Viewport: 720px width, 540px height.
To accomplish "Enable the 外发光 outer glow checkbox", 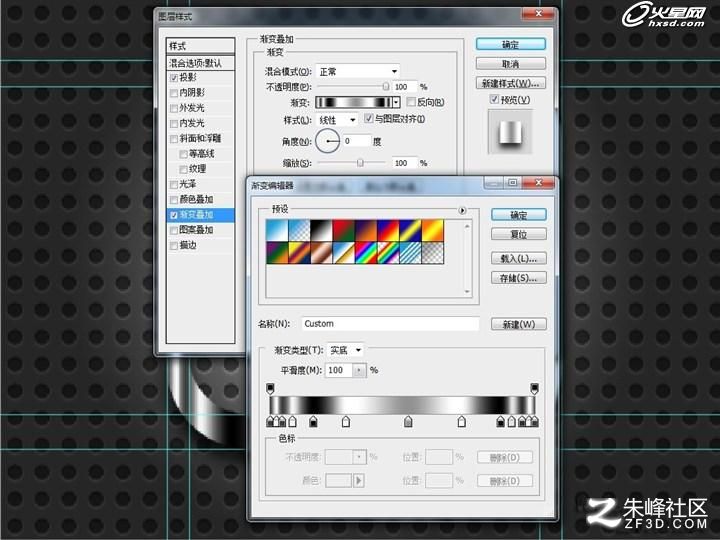I will click(174, 108).
